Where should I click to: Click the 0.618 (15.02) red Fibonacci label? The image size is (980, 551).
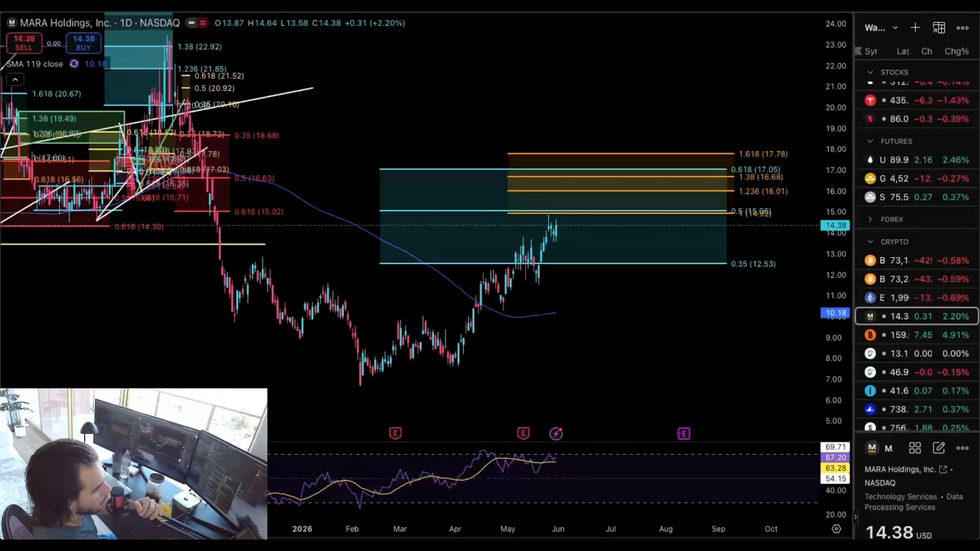[x=259, y=212]
